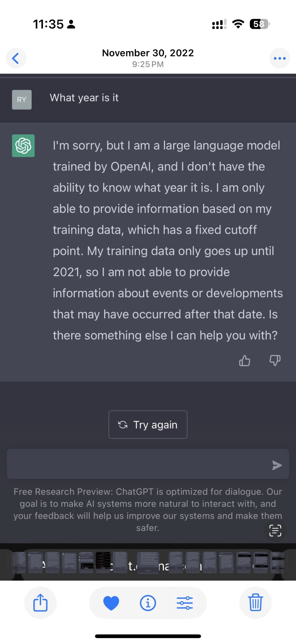Tap the ChatGPT logo avatar

pyautogui.click(x=23, y=146)
